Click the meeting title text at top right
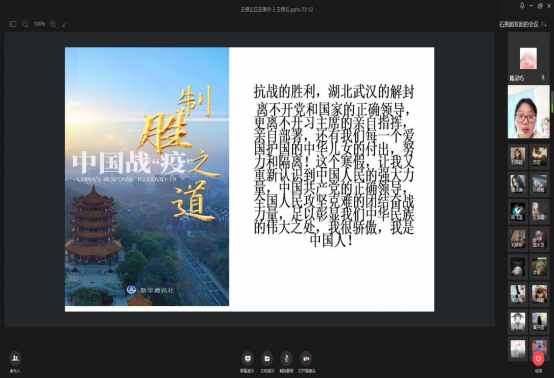The image size is (554, 378). (x=518, y=24)
